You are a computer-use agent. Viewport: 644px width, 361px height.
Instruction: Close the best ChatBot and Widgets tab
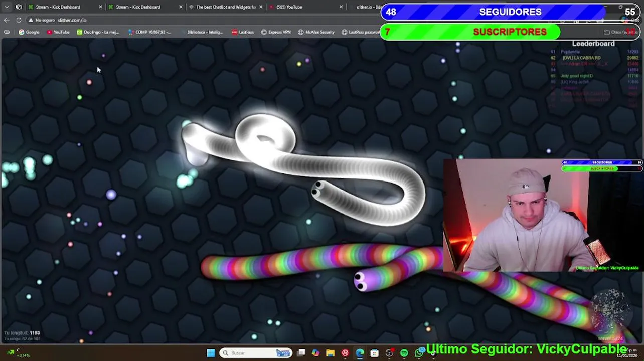pos(261,7)
